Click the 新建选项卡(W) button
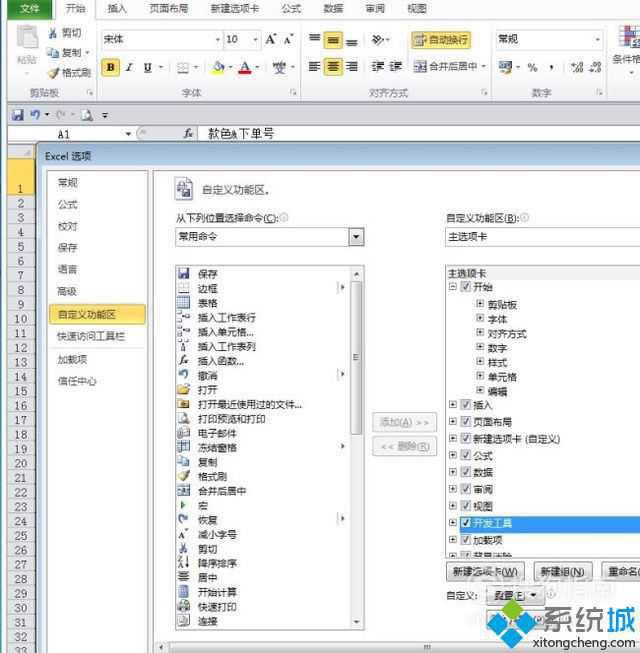Image resolution: width=640 pixels, height=653 pixels. pos(485,572)
